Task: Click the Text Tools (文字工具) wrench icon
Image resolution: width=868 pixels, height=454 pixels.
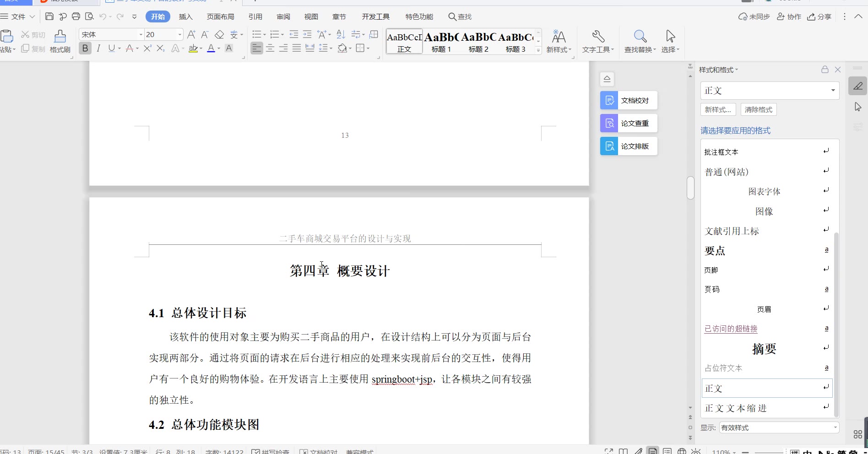Action: point(598,37)
